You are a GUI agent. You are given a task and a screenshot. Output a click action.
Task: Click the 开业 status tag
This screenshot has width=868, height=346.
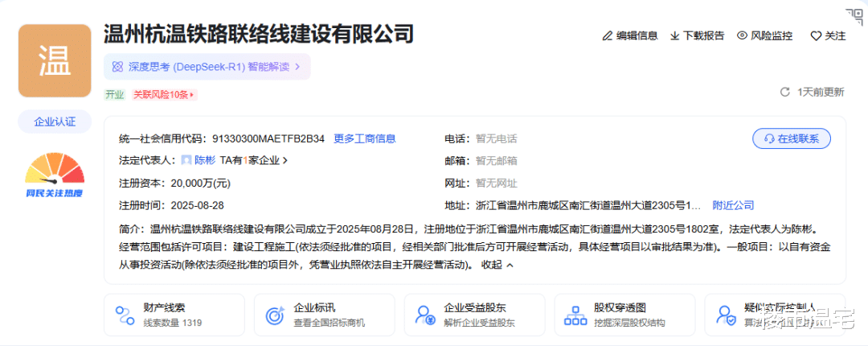tap(115, 95)
